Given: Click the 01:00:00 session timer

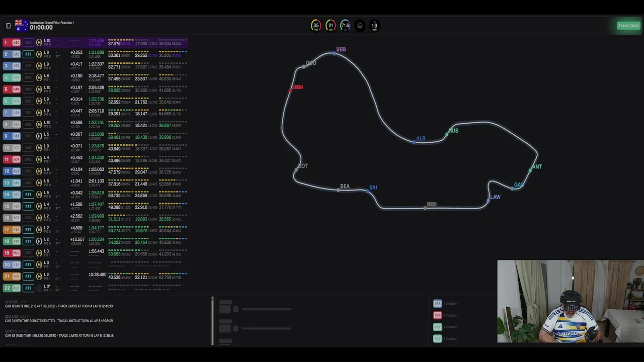Looking at the screenshot, I should coord(41,28).
